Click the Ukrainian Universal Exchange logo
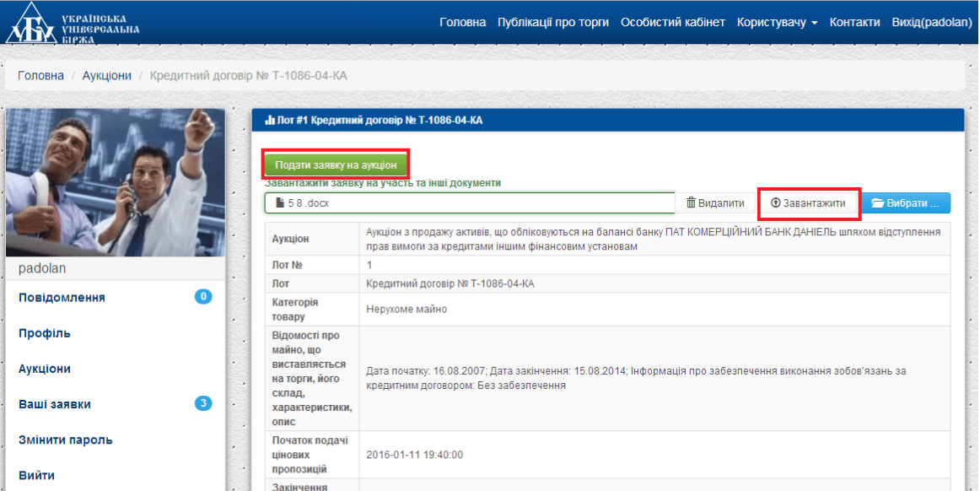The image size is (980, 491). [x=72, y=23]
